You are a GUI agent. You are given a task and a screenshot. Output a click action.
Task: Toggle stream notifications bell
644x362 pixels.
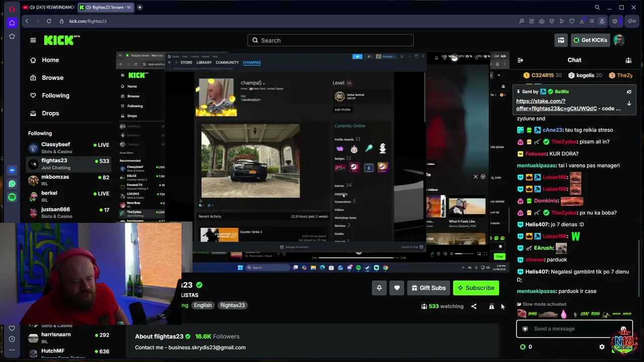point(379,288)
